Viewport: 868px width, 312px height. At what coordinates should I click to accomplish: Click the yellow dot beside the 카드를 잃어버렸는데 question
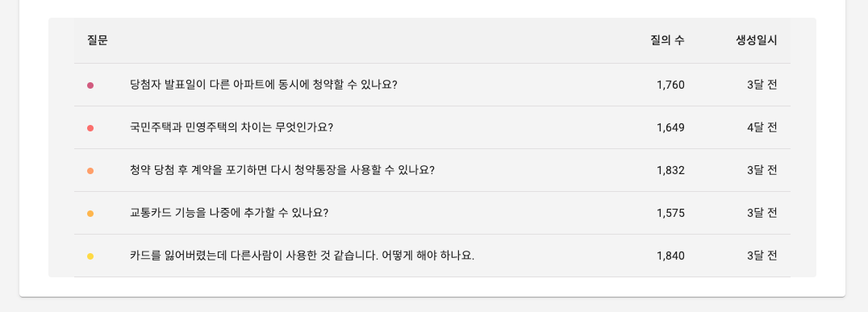pos(90,256)
